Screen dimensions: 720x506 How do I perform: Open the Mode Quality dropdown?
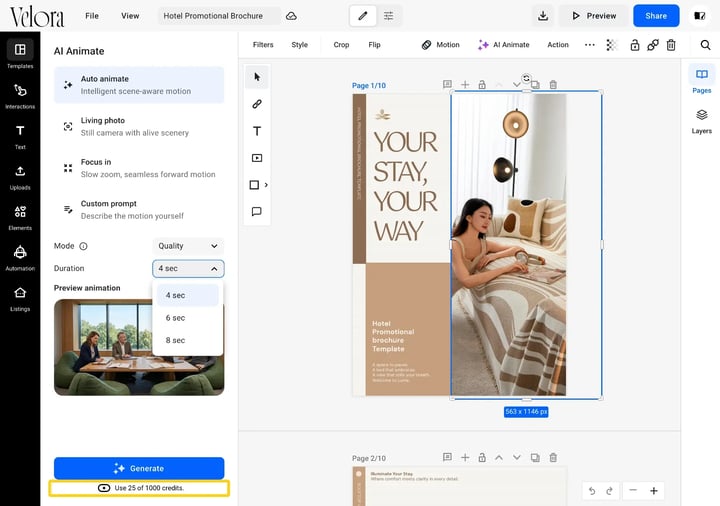click(188, 246)
